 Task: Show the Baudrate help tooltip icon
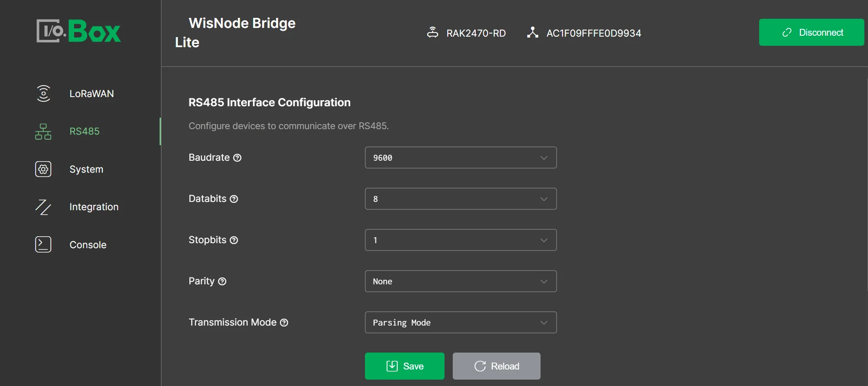(237, 158)
